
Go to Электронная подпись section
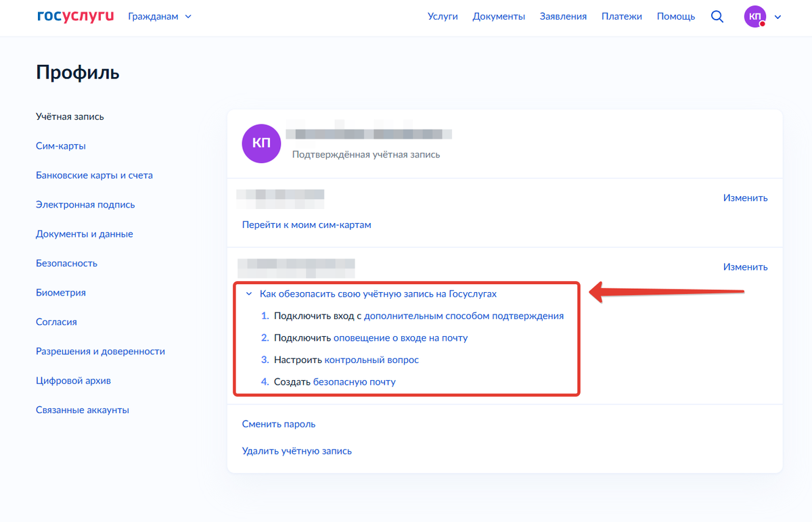pyautogui.click(x=85, y=204)
